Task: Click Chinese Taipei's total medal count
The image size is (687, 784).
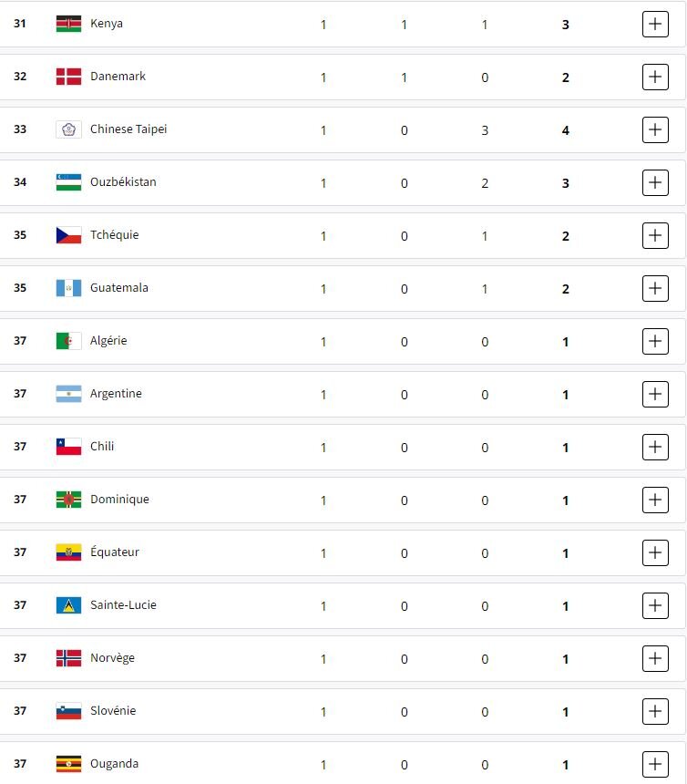Action: [x=566, y=130]
